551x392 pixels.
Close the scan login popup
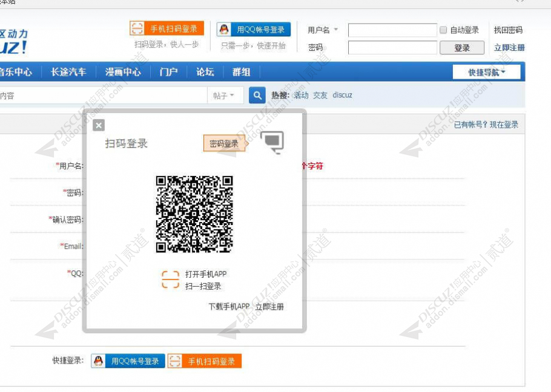[x=99, y=125]
